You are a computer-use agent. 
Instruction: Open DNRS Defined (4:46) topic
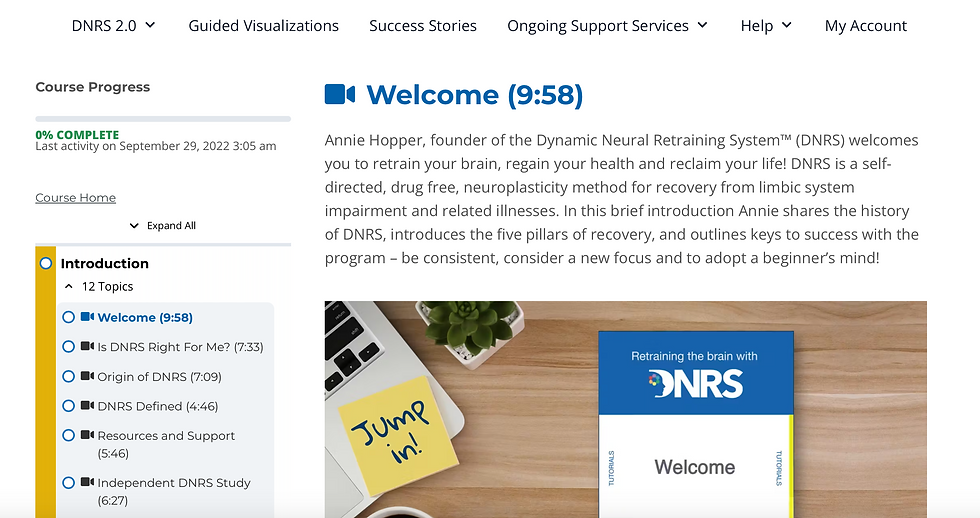tap(158, 406)
